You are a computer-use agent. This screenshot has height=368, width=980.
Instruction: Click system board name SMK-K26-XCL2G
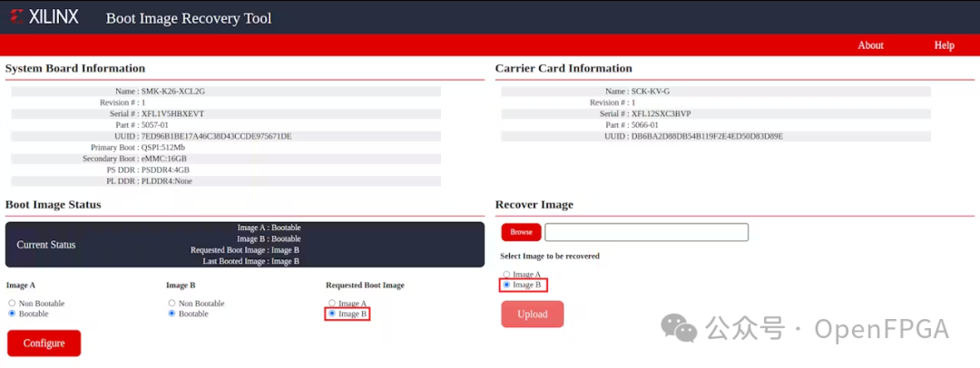point(173,92)
